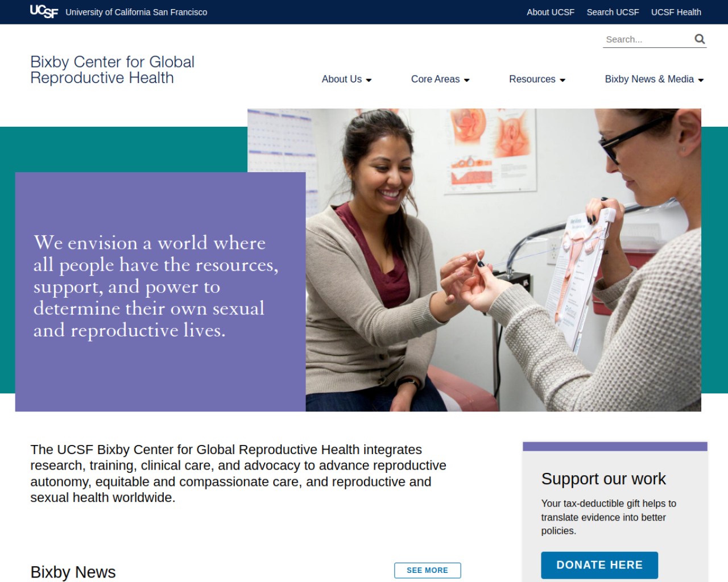Viewport: 728px width, 582px height.
Task: Click the Support our work heading
Action: pos(603,479)
